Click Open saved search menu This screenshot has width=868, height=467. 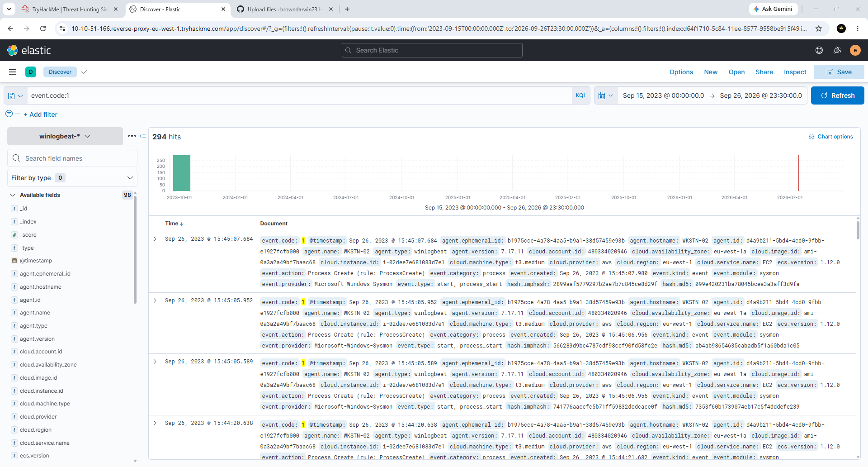pyautogui.click(x=736, y=72)
